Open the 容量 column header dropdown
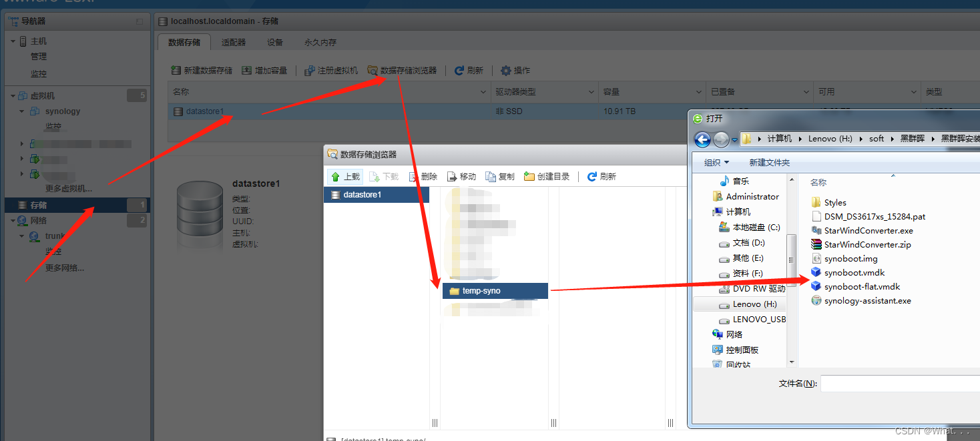 699,92
